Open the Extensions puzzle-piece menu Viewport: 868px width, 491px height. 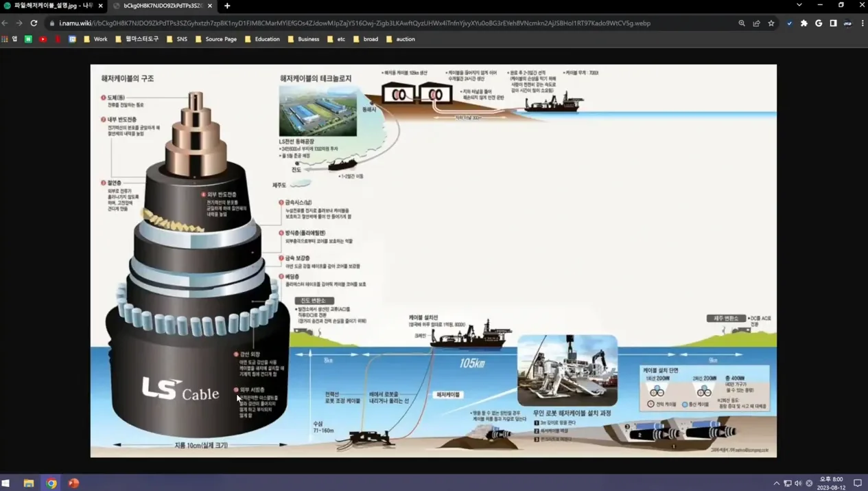(x=804, y=23)
